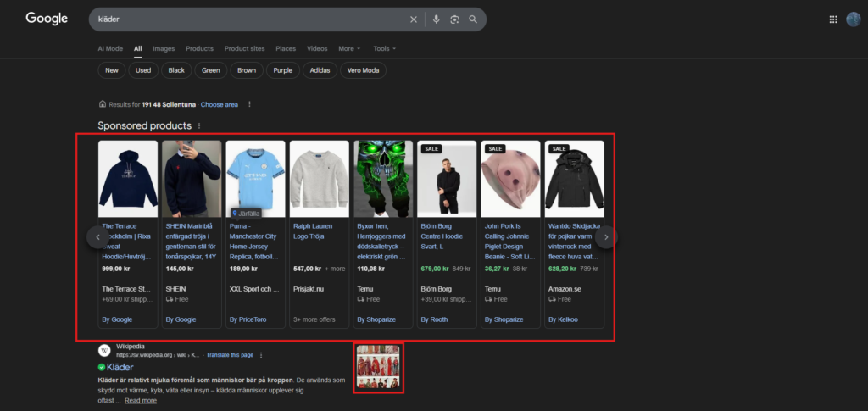Open the Wikipedia clothing thumbnail image
The height and width of the screenshot is (411, 868).
(379, 367)
